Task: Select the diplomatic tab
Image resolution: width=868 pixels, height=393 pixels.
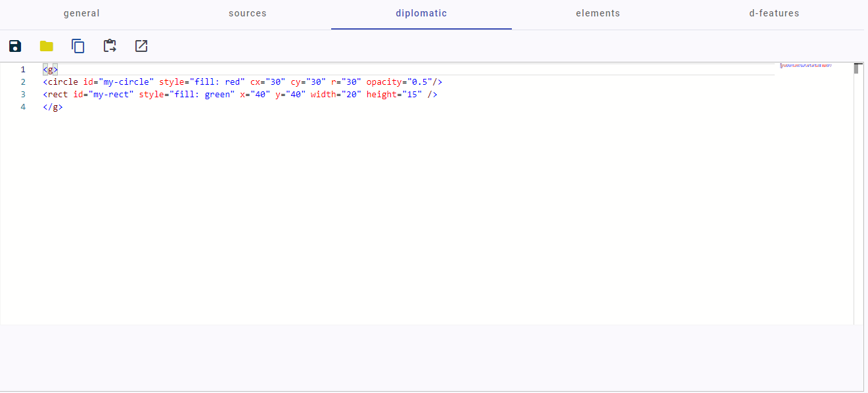Action: pyautogui.click(x=421, y=13)
